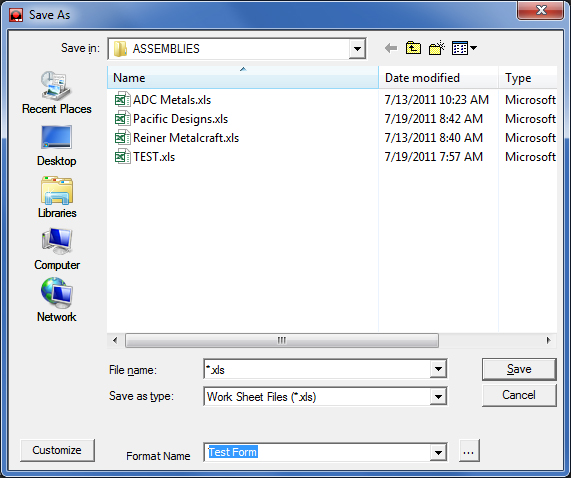Go back using the left arrow icon
This screenshot has width=571, height=478.
(x=391, y=48)
